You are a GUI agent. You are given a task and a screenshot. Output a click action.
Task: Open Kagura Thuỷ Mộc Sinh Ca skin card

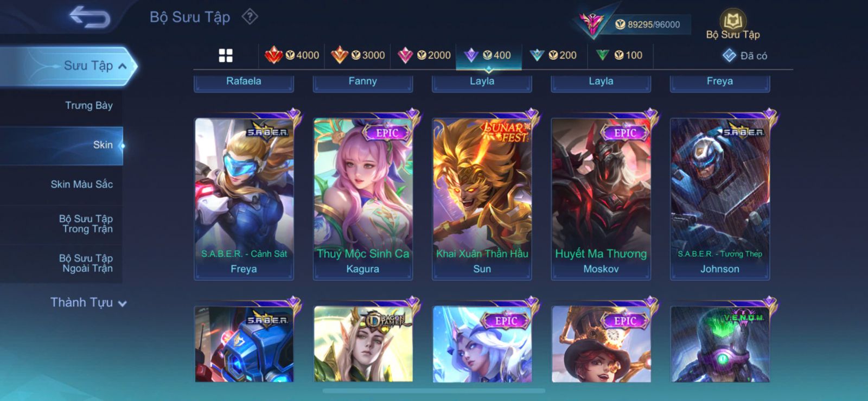(363, 199)
